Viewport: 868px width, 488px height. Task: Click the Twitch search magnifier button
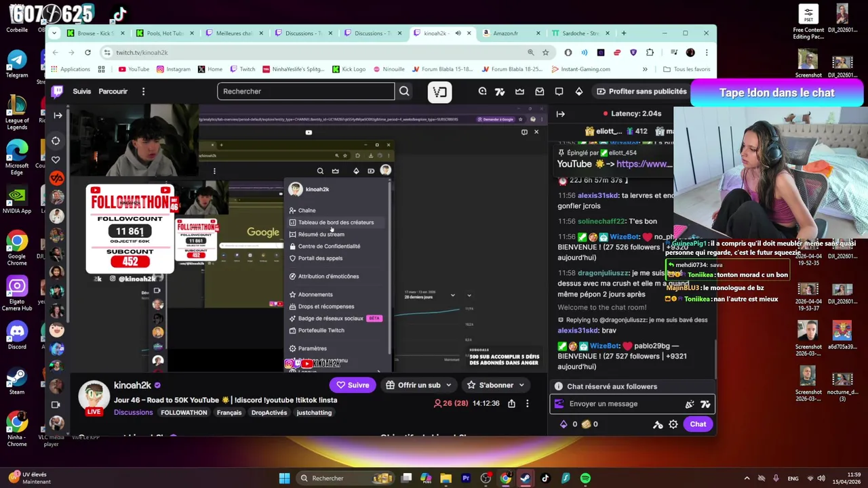click(404, 91)
